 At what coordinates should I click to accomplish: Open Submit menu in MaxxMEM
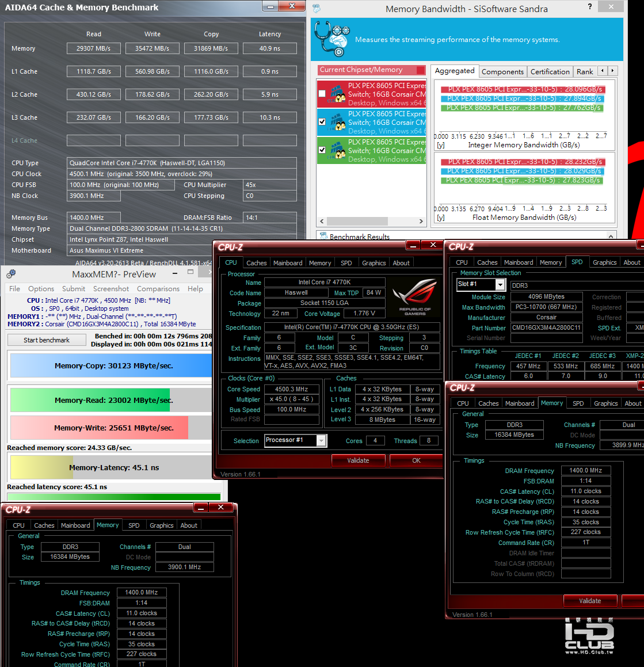click(x=74, y=288)
